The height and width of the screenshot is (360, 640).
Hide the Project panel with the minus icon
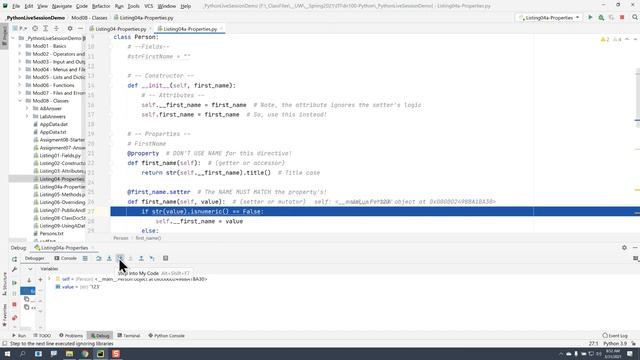pyautogui.click(x=80, y=29)
